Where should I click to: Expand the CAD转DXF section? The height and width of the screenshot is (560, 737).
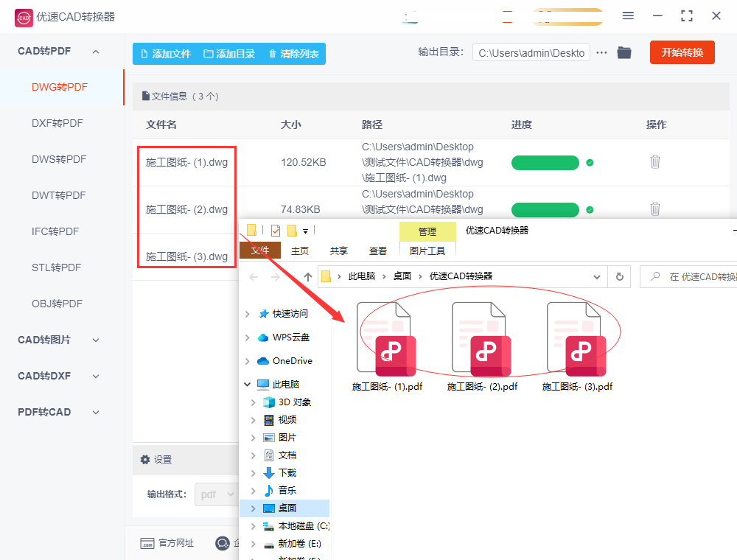coord(96,377)
